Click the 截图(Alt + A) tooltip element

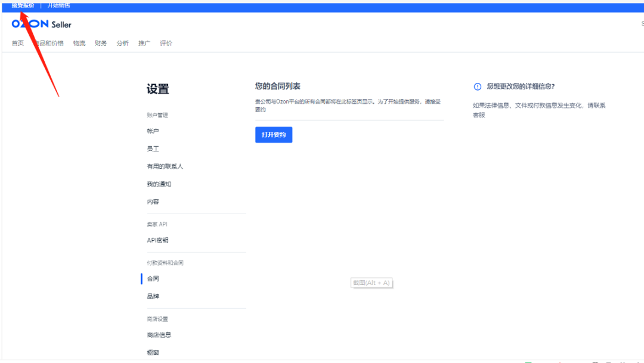[x=371, y=283]
